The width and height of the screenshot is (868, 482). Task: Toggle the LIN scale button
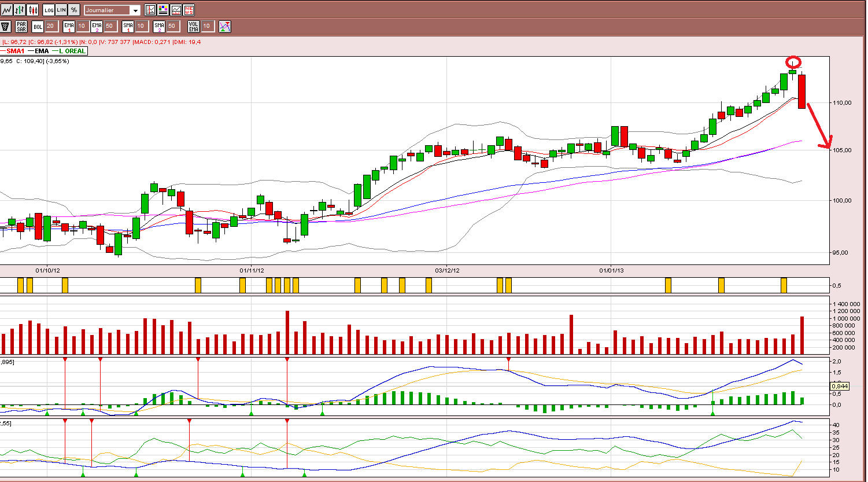pos(62,10)
